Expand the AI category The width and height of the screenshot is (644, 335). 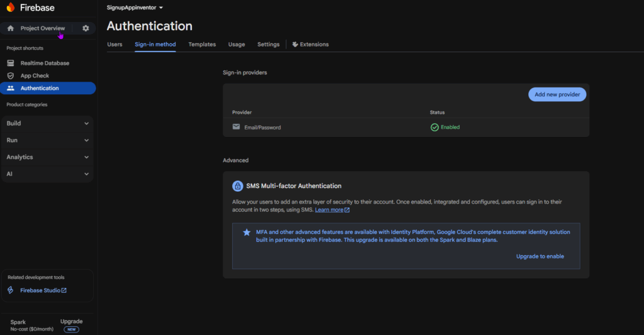pos(47,174)
